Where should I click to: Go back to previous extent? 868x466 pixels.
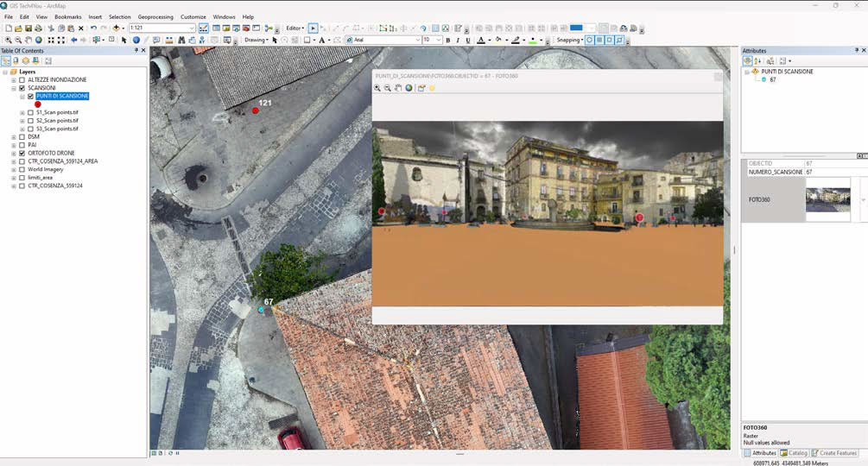73,41
